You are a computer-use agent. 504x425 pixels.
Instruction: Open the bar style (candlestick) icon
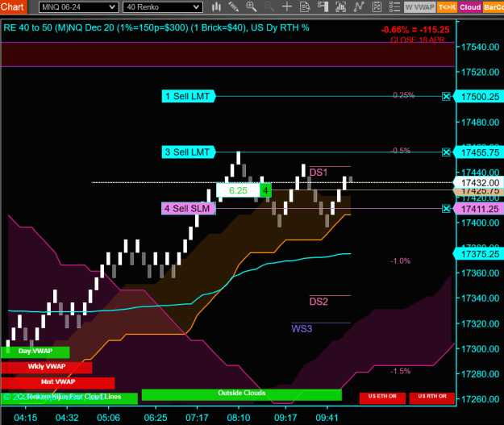point(216,6)
